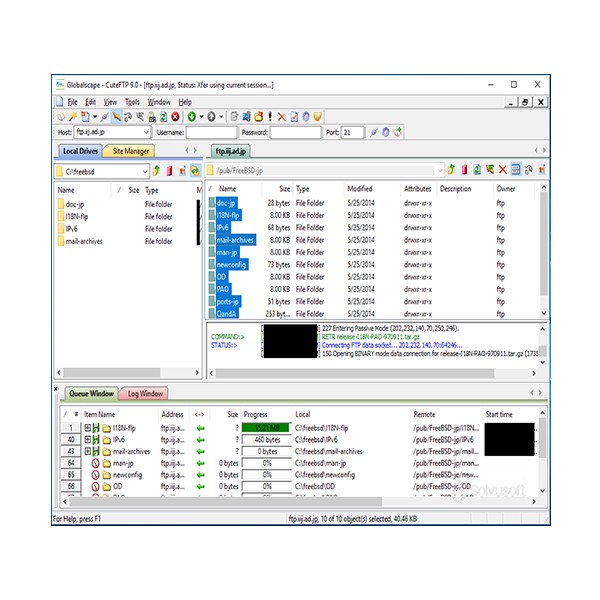
Task: Expand the IPv6 queue item
Action: (x=88, y=439)
